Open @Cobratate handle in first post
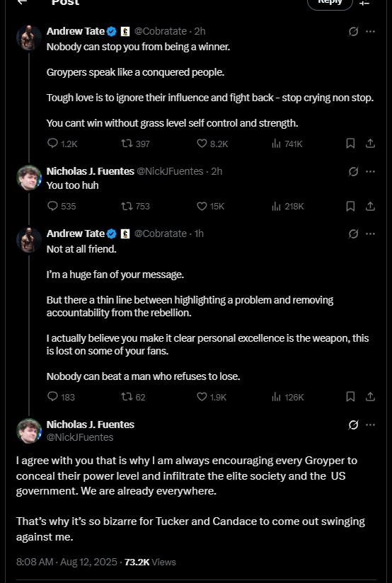 point(161,31)
